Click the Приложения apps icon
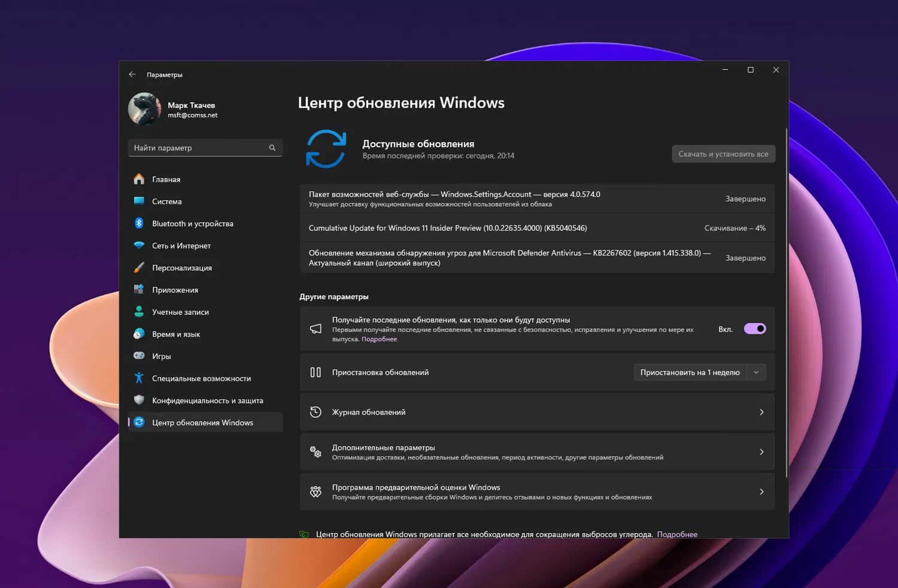Viewport: 898px width, 588px height. click(x=139, y=290)
